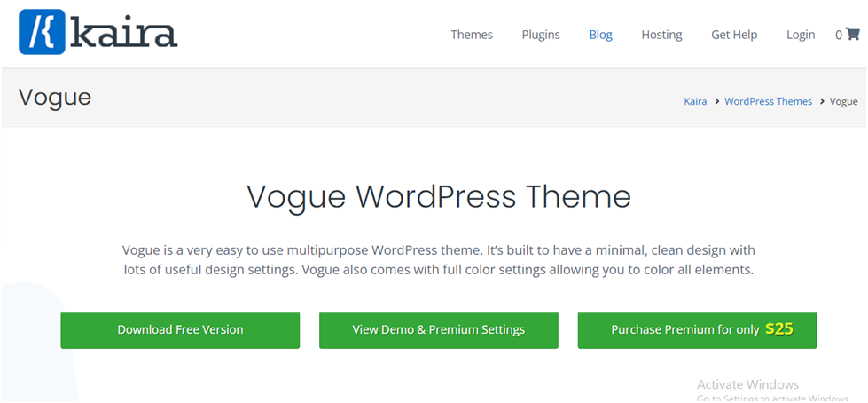This screenshot has height=403, width=868.
Task: Open the Blog navigation link
Action: [x=600, y=35]
